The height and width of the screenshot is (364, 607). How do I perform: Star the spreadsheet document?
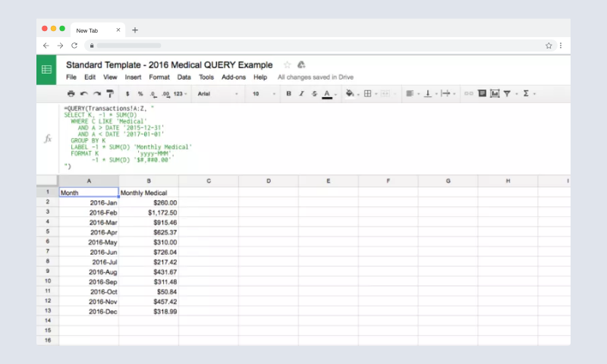(x=287, y=64)
